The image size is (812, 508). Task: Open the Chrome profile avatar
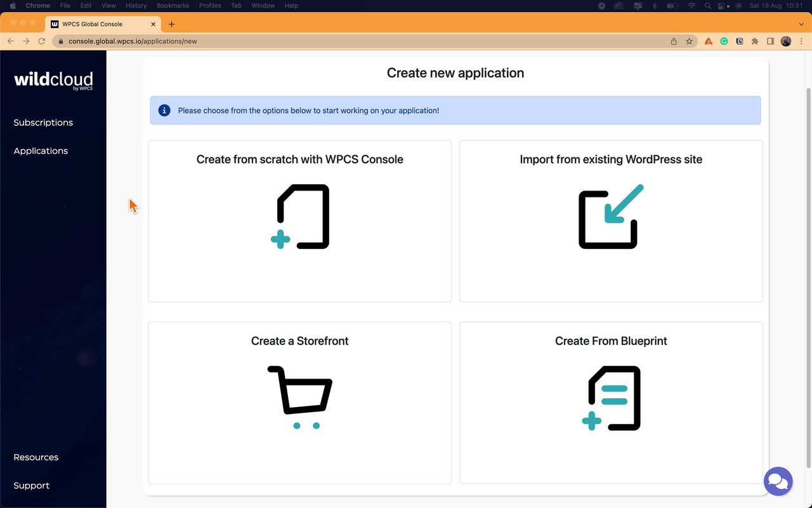[x=786, y=41]
